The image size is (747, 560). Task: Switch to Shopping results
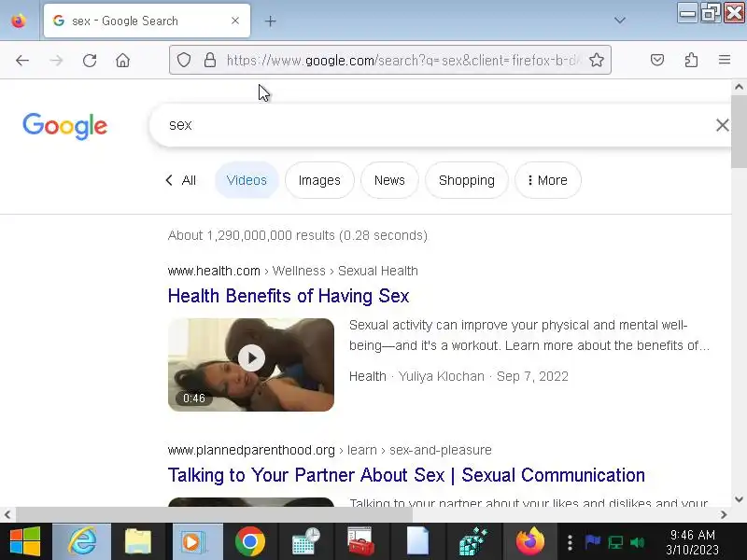click(x=467, y=180)
